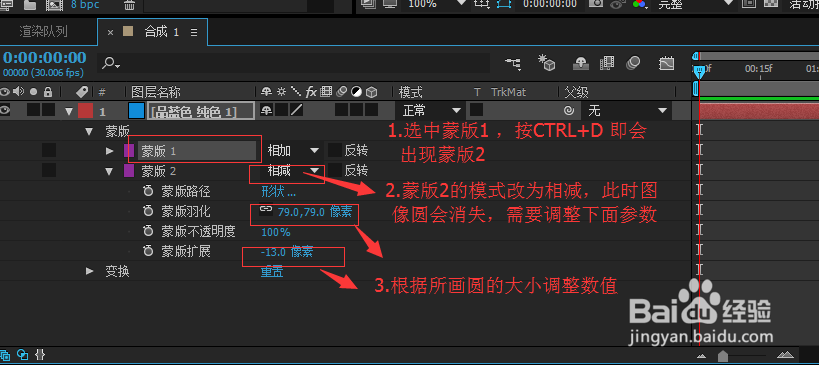Open the 相加 mask mode dropdown for 蒙版 1

click(x=292, y=151)
